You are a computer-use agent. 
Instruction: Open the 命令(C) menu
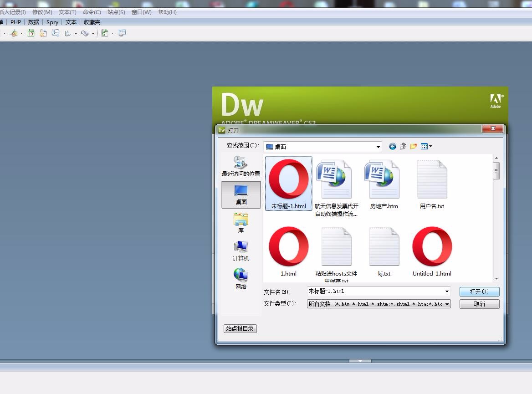tap(92, 12)
